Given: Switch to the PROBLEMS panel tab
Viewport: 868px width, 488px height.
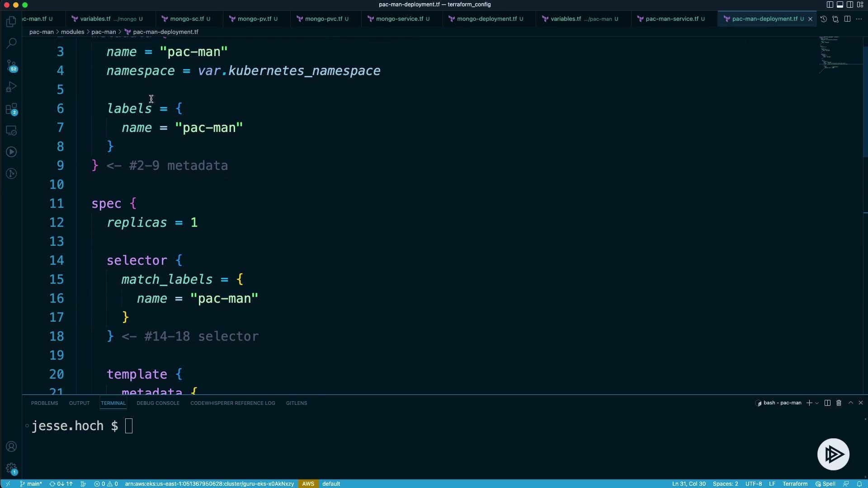Looking at the screenshot, I should (x=44, y=403).
